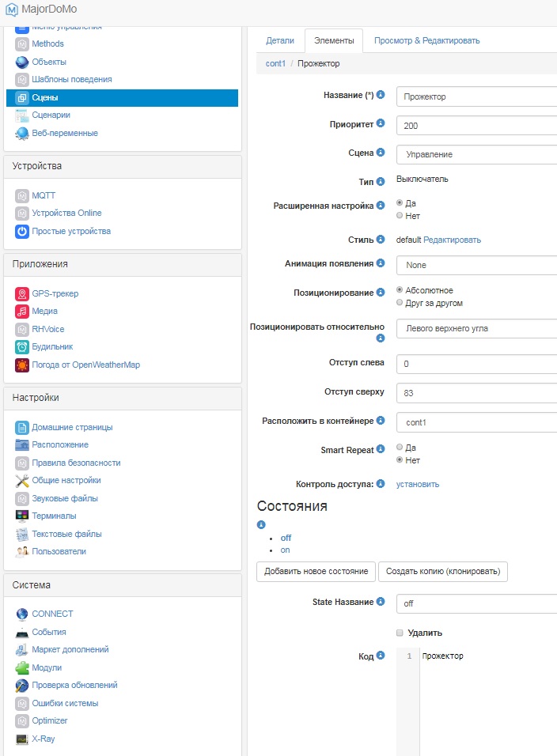The image size is (557, 756).
Task: Click Редактировать link next to default style
Action: tap(452, 240)
